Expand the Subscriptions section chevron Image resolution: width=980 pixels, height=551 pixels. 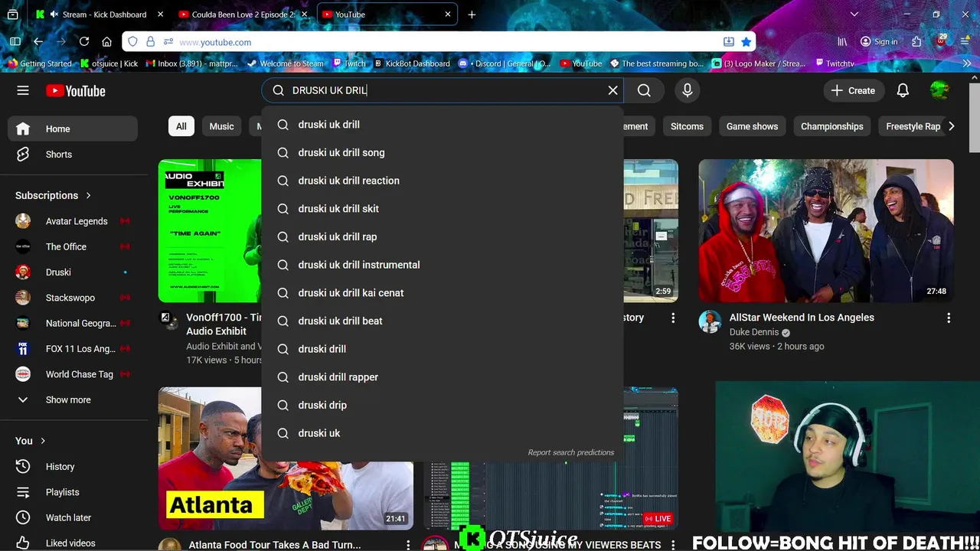tap(88, 195)
